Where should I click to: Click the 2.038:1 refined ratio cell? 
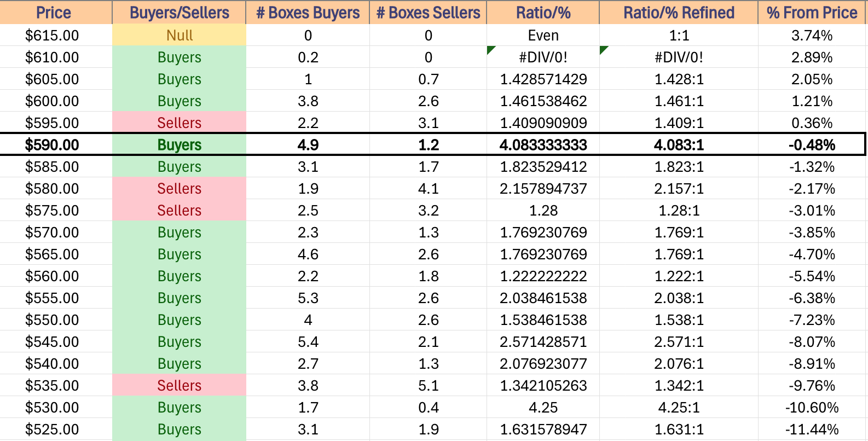[679, 298]
